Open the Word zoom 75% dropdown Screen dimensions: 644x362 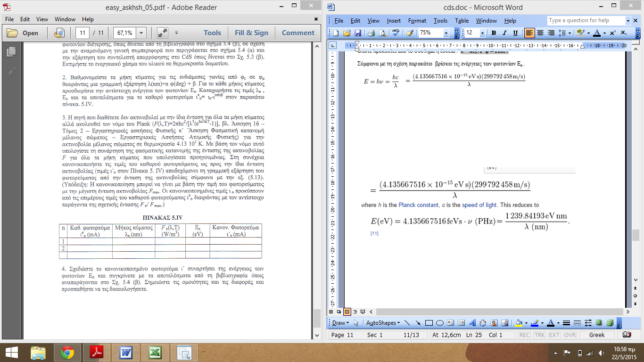coord(446,33)
